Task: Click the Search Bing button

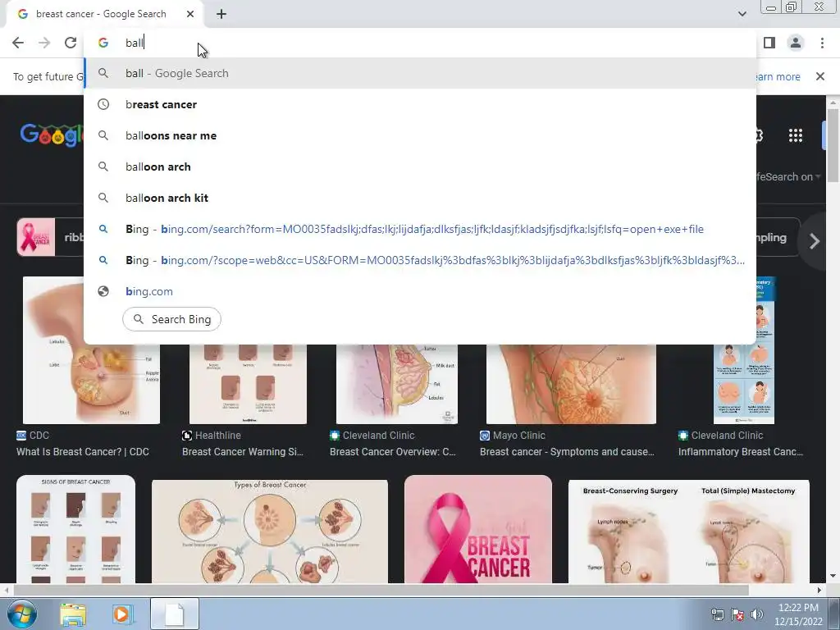Action: click(x=171, y=319)
